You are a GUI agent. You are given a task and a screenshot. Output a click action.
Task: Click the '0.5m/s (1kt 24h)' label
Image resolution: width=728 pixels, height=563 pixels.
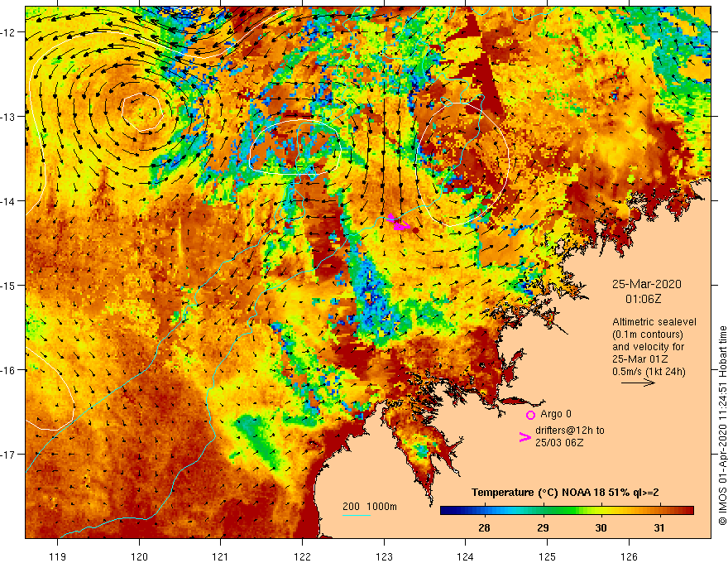click(649, 372)
